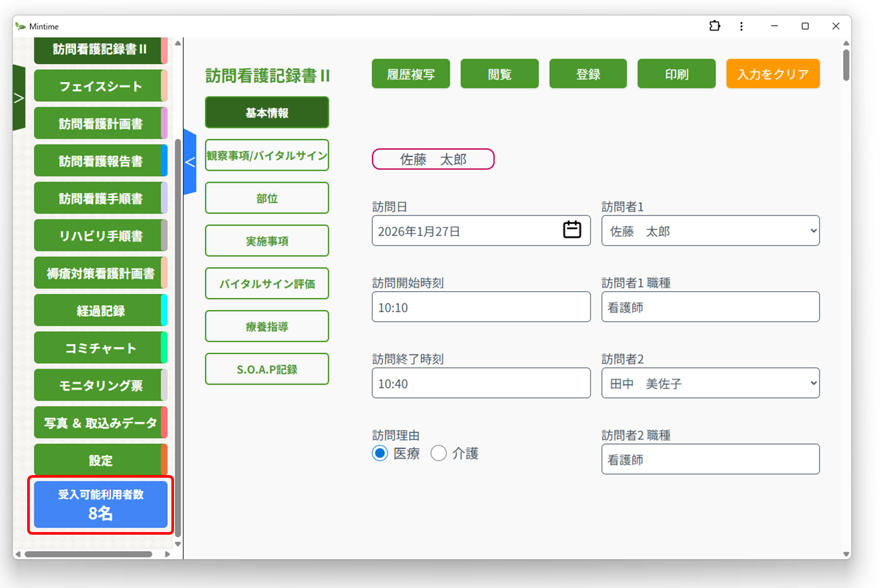Open the three-dot kebab menu in title bar
The height and width of the screenshot is (588, 880).
(x=742, y=26)
